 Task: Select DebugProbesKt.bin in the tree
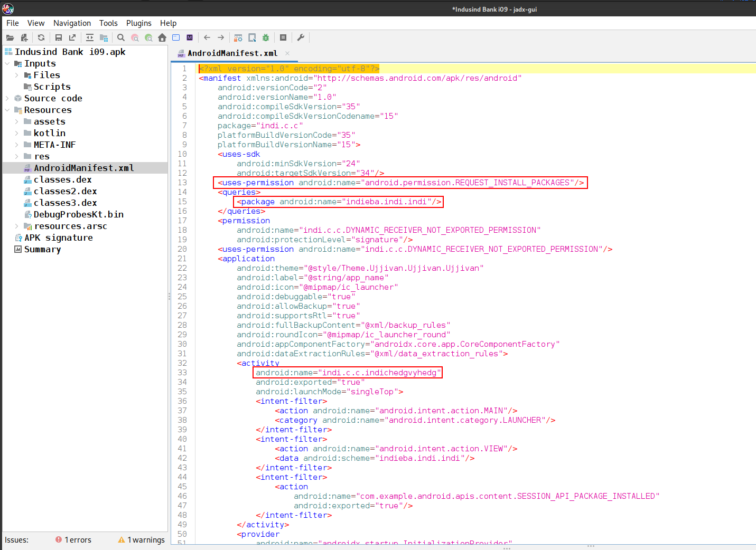tap(78, 214)
